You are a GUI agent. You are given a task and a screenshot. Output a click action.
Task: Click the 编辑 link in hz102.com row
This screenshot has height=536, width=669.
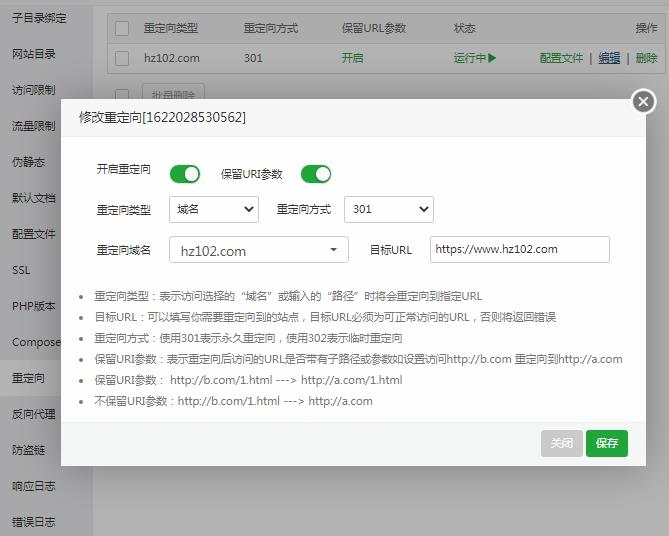tap(609, 58)
